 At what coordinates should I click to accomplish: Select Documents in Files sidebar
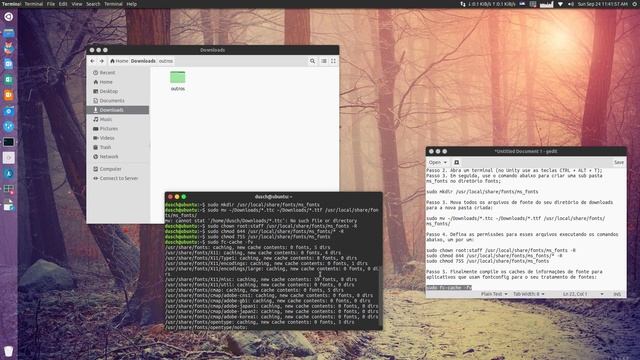coord(118,101)
